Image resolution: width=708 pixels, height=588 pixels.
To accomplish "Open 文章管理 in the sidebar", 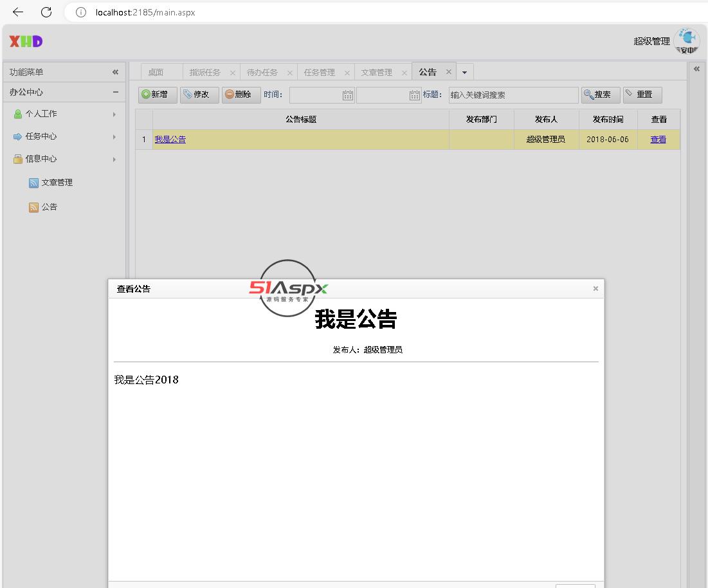I will (x=57, y=183).
